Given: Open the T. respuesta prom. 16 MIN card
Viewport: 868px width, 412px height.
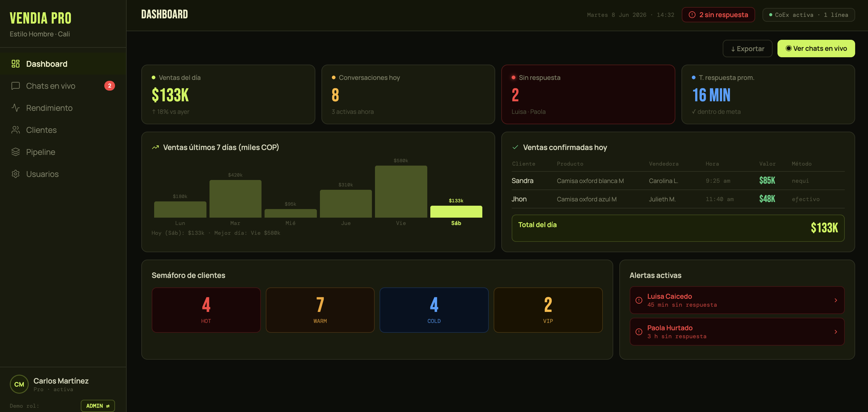Looking at the screenshot, I should (x=768, y=94).
